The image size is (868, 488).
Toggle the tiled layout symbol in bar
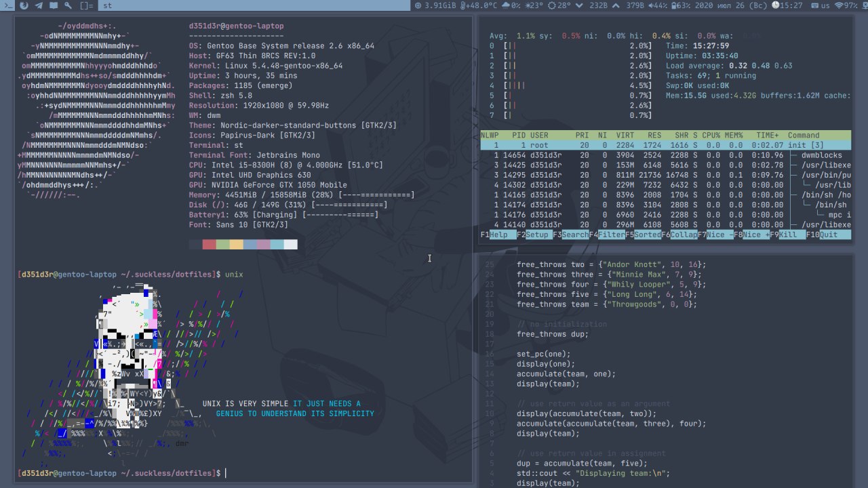click(x=87, y=5)
